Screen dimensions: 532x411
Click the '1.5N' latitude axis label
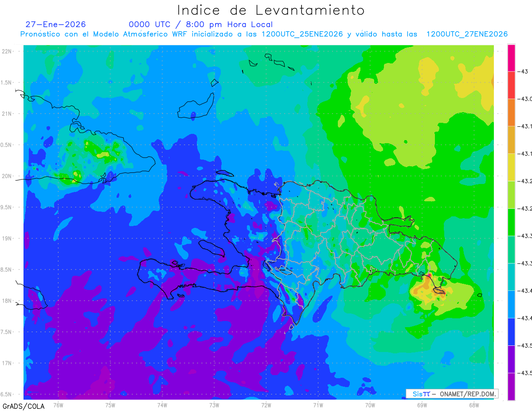pyautogui.click(x=7, y=82)
